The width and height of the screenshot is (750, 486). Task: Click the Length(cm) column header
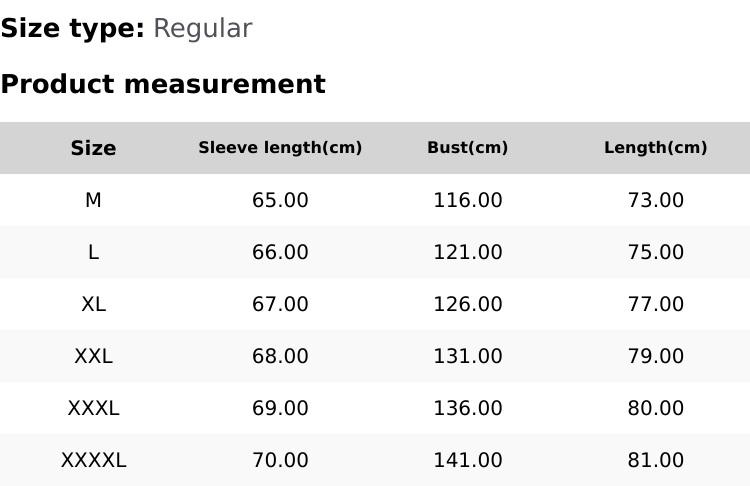coord(655,148)
